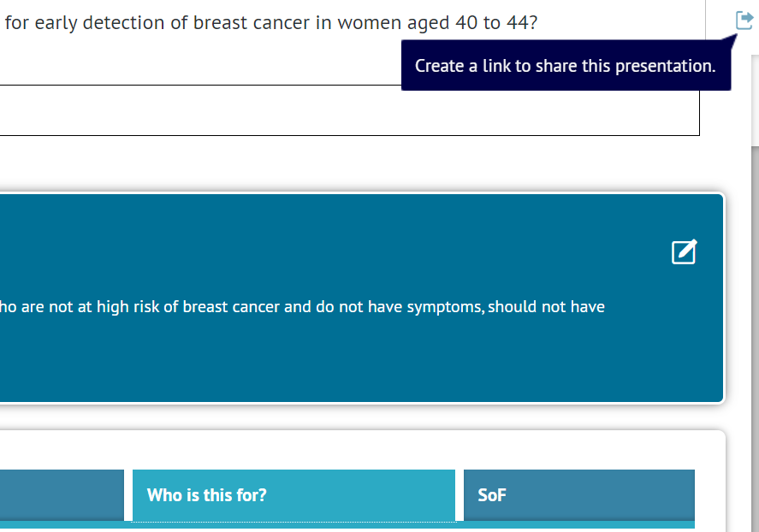Select the partially visible tab left of "Who is this for?"
The height and width of the screenshot is (532, 759).
[x=62, y=494]
